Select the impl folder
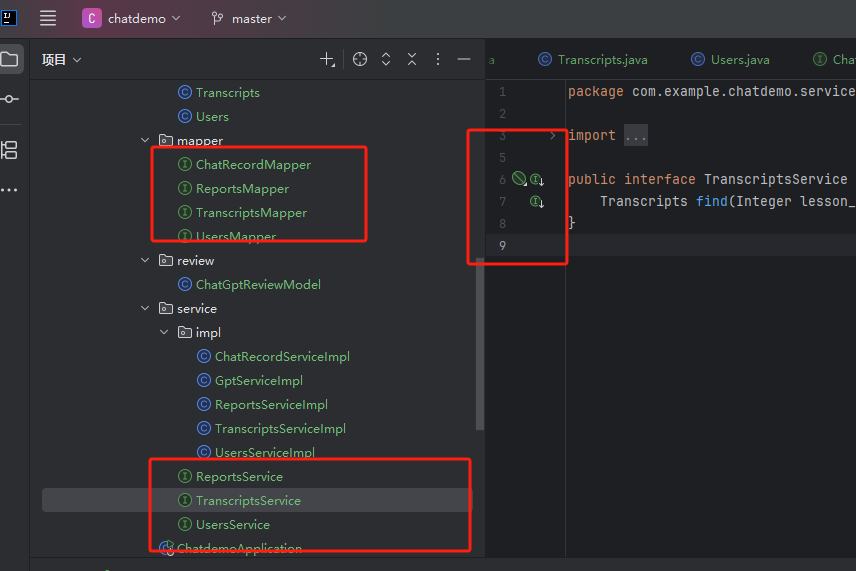This screenshot has width=856, height=571. [x=208, y=333]
